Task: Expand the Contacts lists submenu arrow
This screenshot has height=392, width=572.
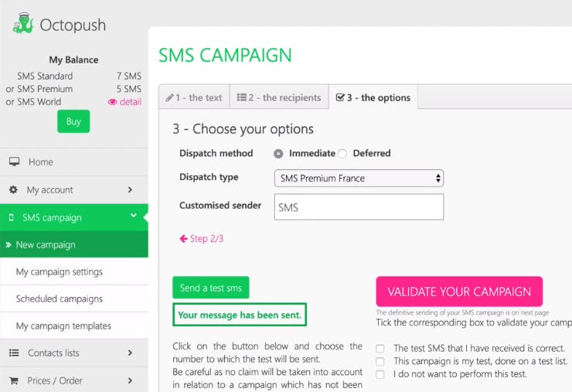Action: click(130, 353)
